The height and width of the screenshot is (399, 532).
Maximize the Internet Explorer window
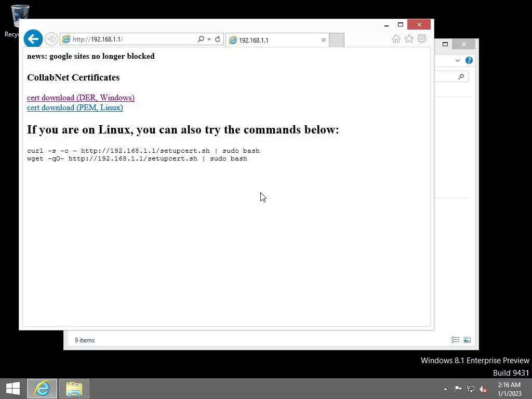401,25
